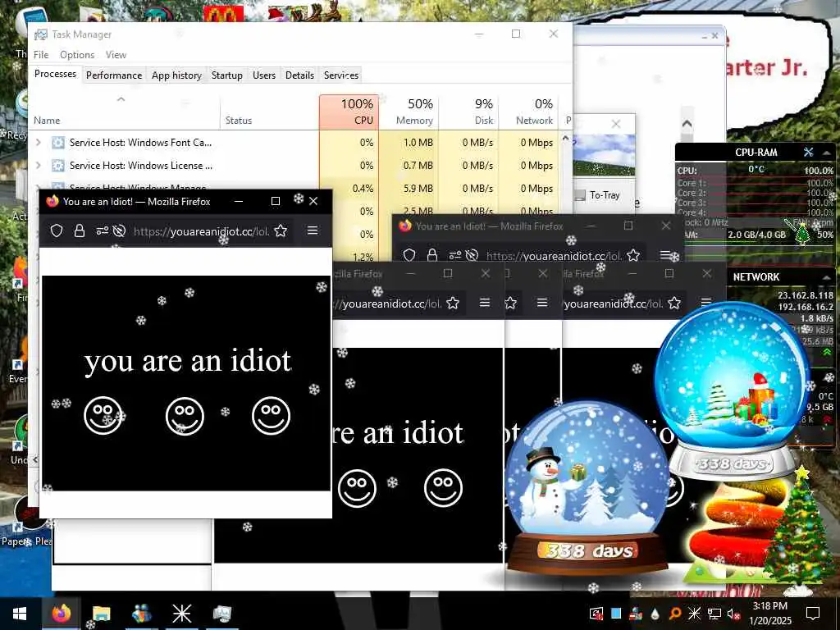
Task: Click shield icon in dimmed fully-titled Firefox window
Action: pos(409,256)
